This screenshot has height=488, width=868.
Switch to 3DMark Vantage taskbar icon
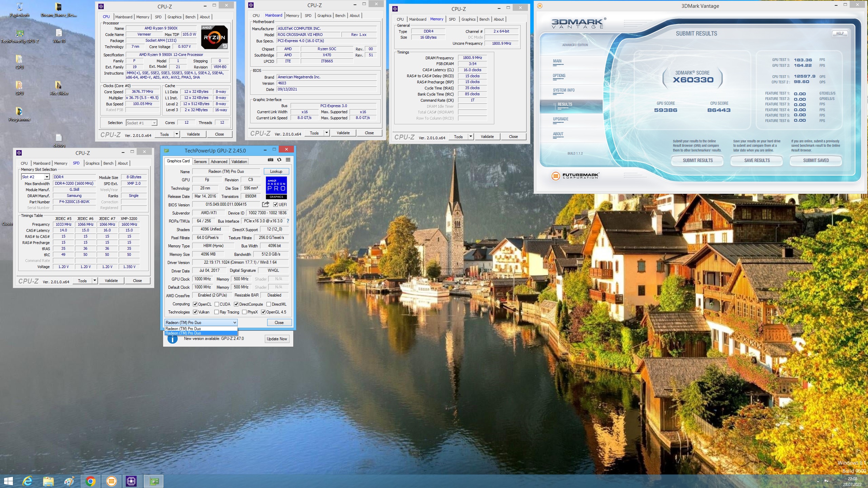[111, 481]
